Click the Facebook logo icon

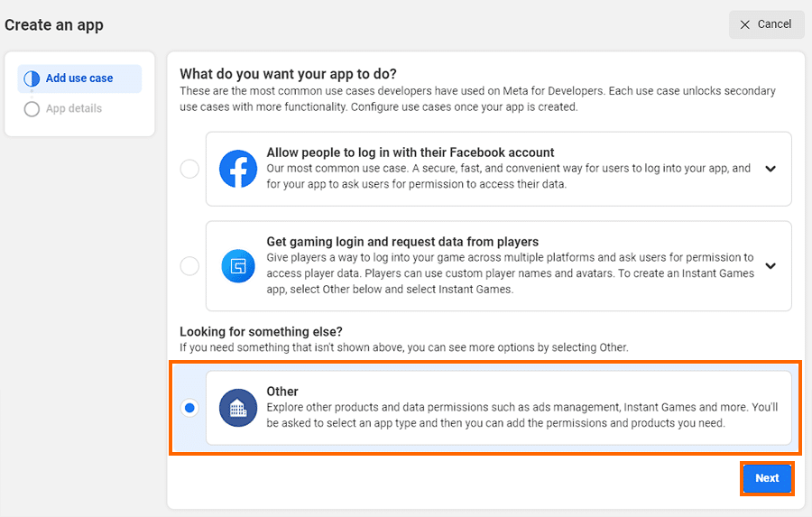(238, 169)
